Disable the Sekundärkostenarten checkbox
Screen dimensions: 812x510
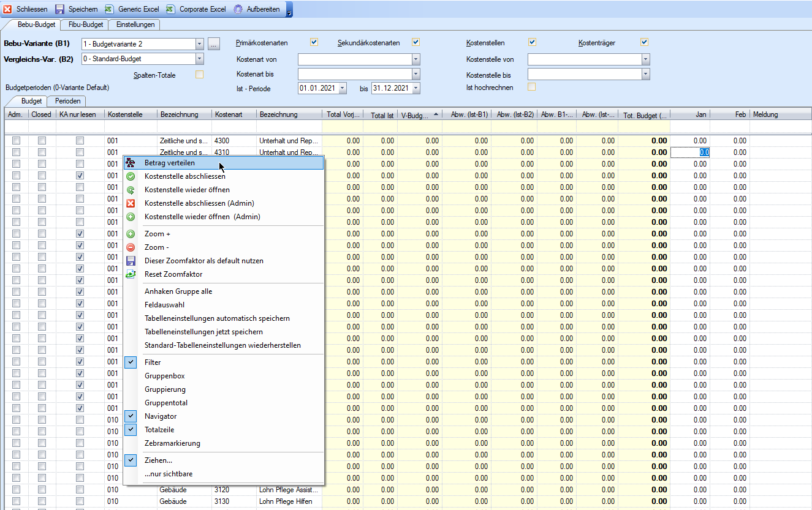click(x=416, y=42)
